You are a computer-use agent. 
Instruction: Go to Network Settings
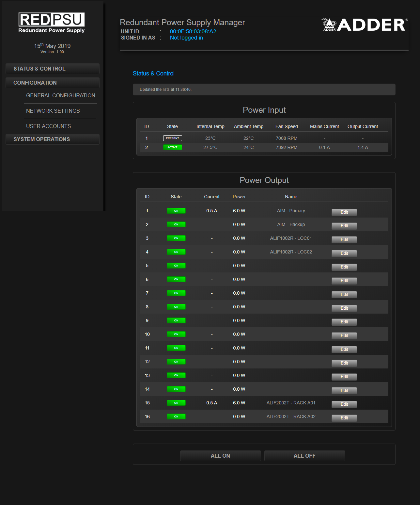(53, 111)
